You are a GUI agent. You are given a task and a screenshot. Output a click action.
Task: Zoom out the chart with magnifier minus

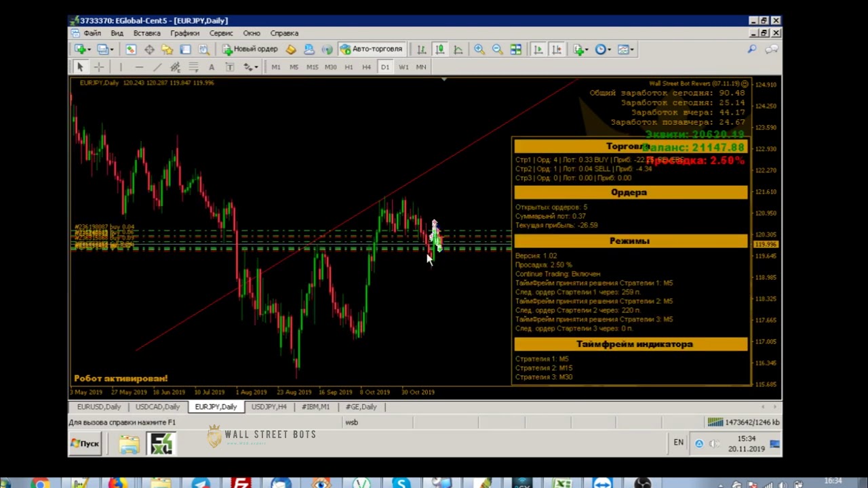pyautogui.click(x=498, y=49)
